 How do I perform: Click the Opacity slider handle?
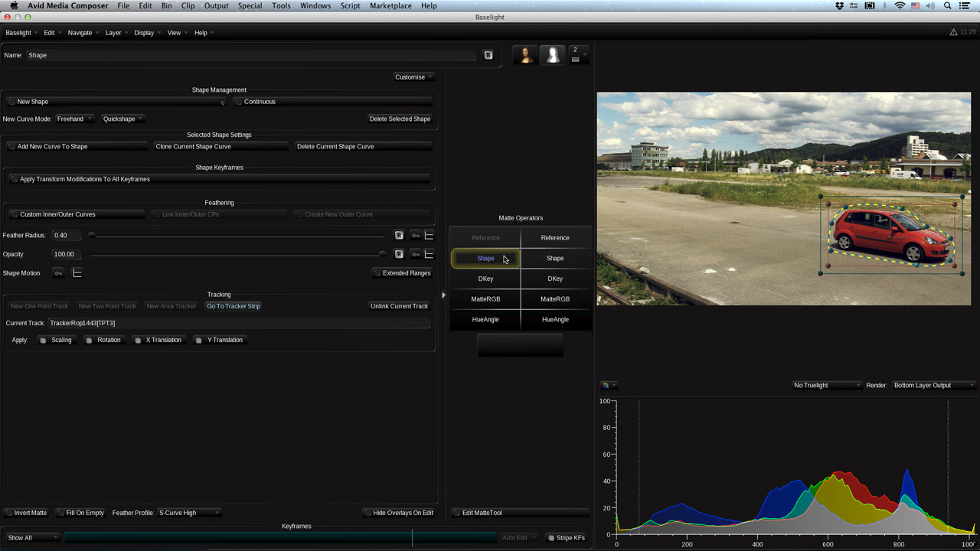[383, 254]
